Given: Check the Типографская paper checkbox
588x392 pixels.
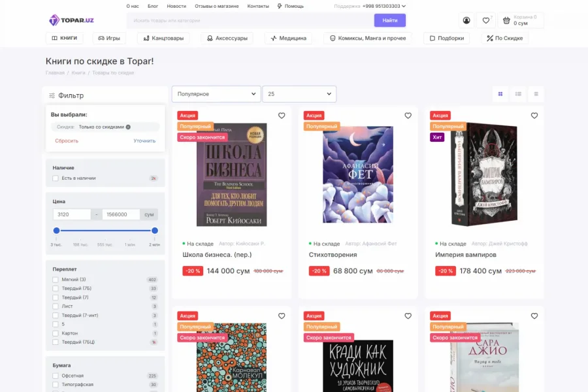Looking at the screenshot, I should point(56,385).
